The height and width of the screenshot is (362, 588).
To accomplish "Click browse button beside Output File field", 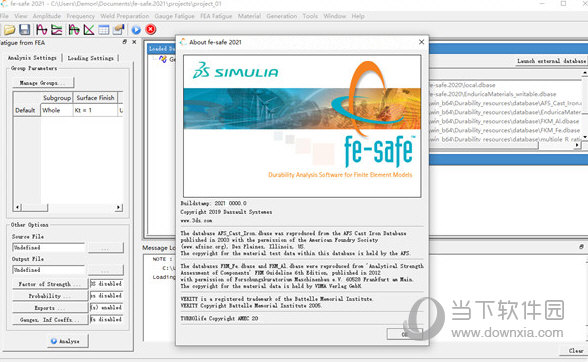I will 105,270.
